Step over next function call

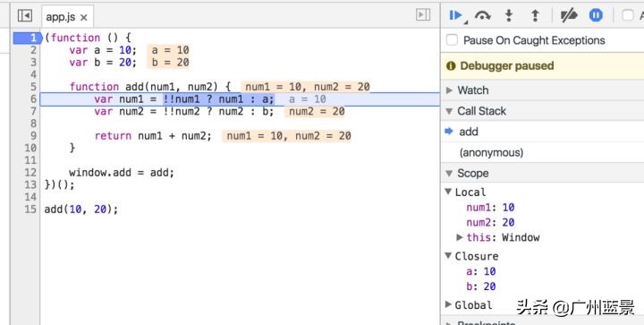click(x=483, y=15)
